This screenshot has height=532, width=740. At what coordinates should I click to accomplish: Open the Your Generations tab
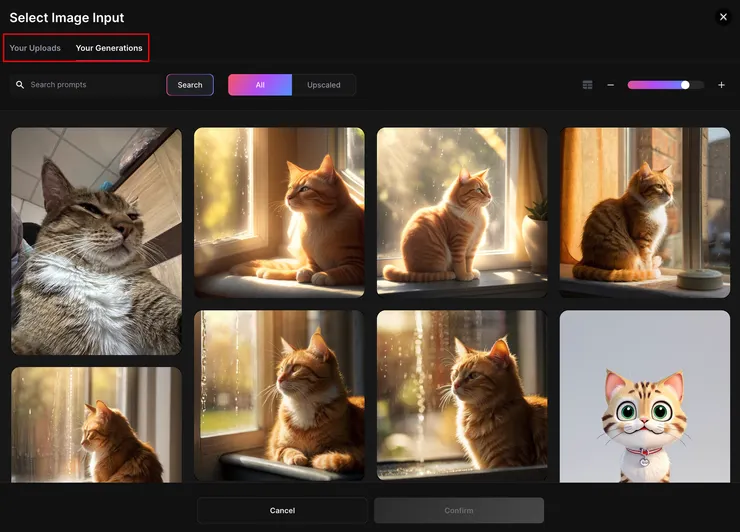coord(109,48)
